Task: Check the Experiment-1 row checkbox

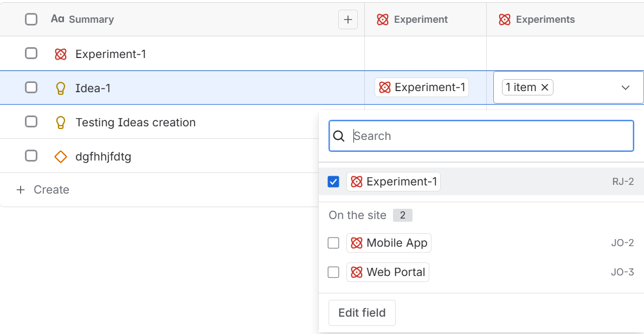Action: point(31,53)
